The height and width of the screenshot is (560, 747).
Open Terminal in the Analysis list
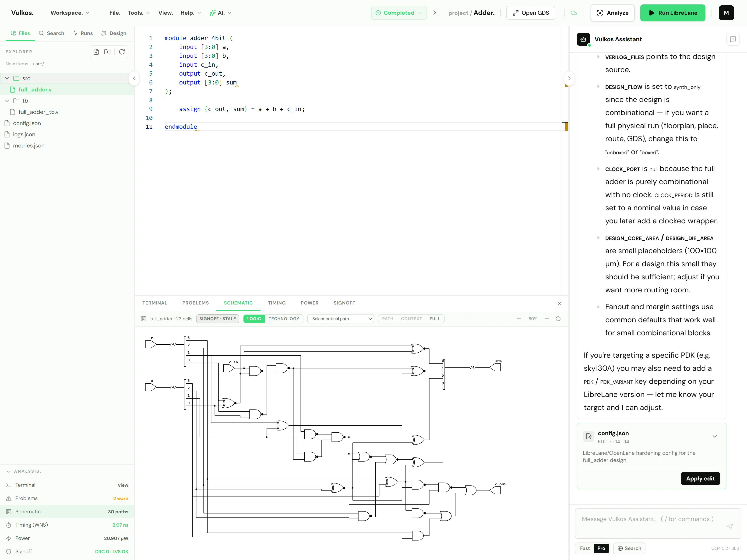[67, 485]
